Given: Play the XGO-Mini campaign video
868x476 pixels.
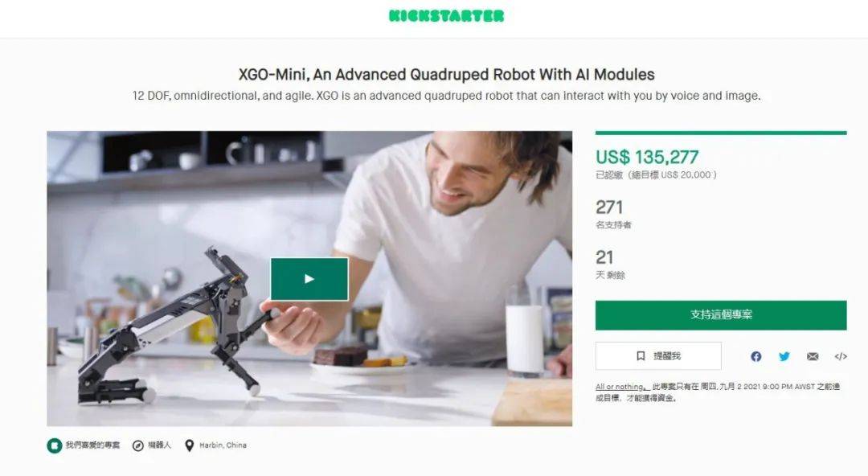Looking at the screenshot, I should point(309,279).
